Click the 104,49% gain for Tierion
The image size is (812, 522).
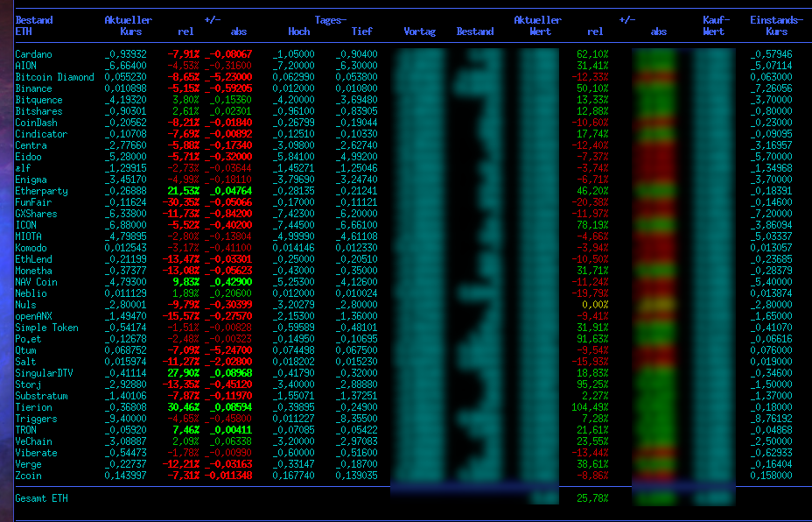(590, 408)
